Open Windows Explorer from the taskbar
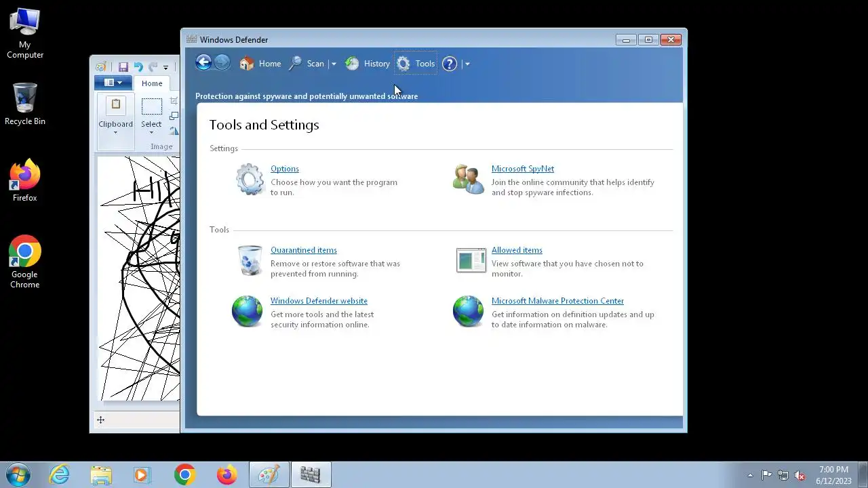868x488 pixels. pyautogui.click(x=101, y=474)
